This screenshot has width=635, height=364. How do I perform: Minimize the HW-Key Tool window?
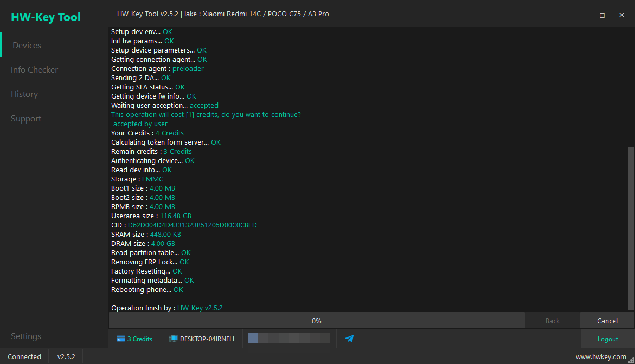pyautogui.click(x=582, y=15)
